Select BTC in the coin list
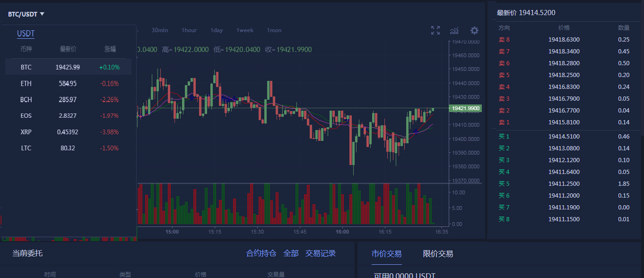644x278 pixels. [69, 67]
